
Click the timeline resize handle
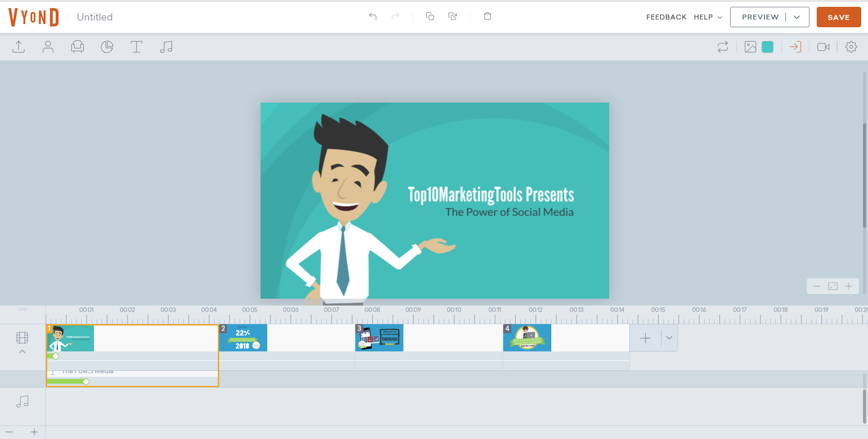click(22, 309)
